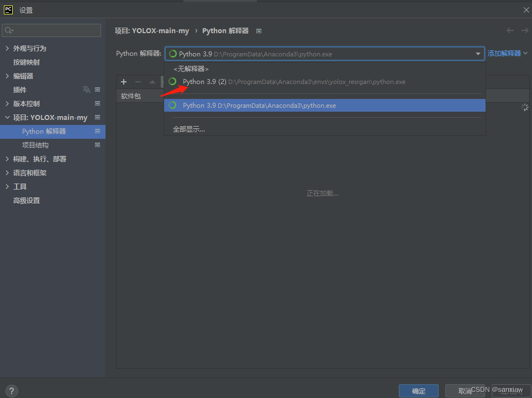532x398 pixels.
Task: Expand the 编辑器 settings group
Action: click(7, 76)
